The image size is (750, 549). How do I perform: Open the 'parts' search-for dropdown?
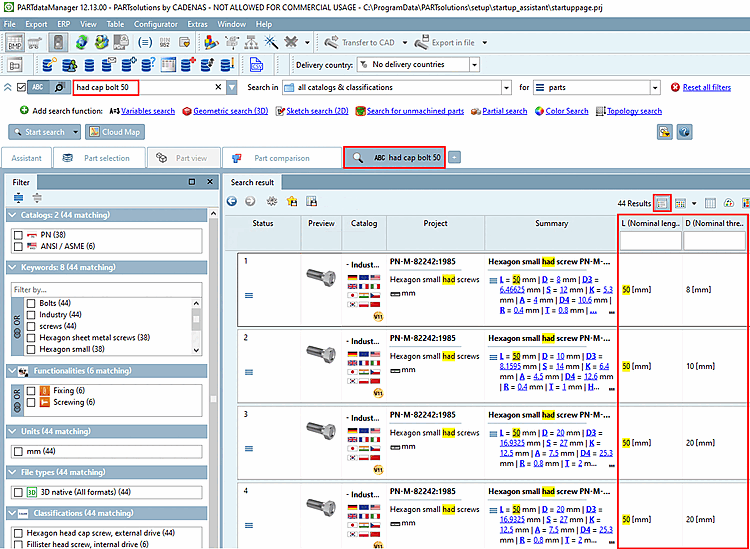point(655,88)
